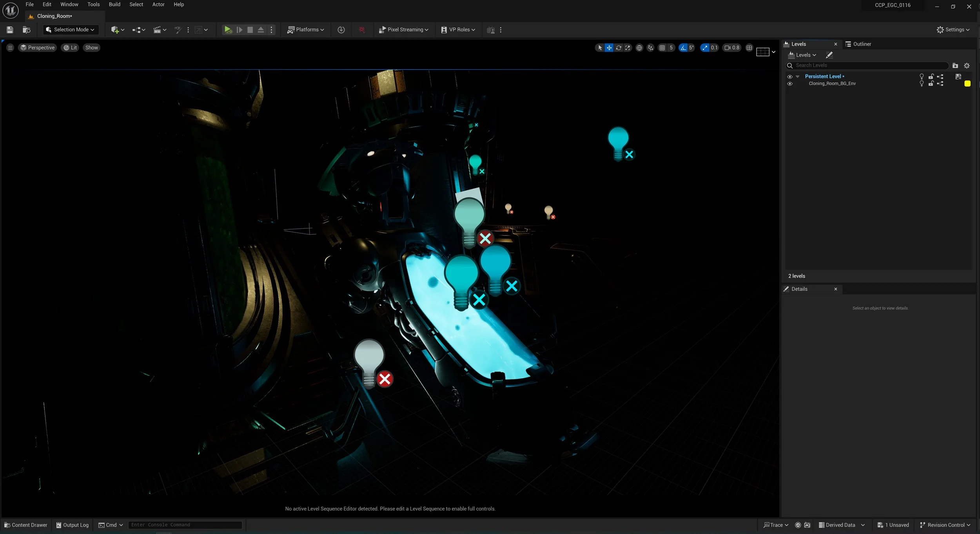Viewport: 980px width, 534px height.
Task: Toggle rotation angle snapping
Action: coord(683,48)
